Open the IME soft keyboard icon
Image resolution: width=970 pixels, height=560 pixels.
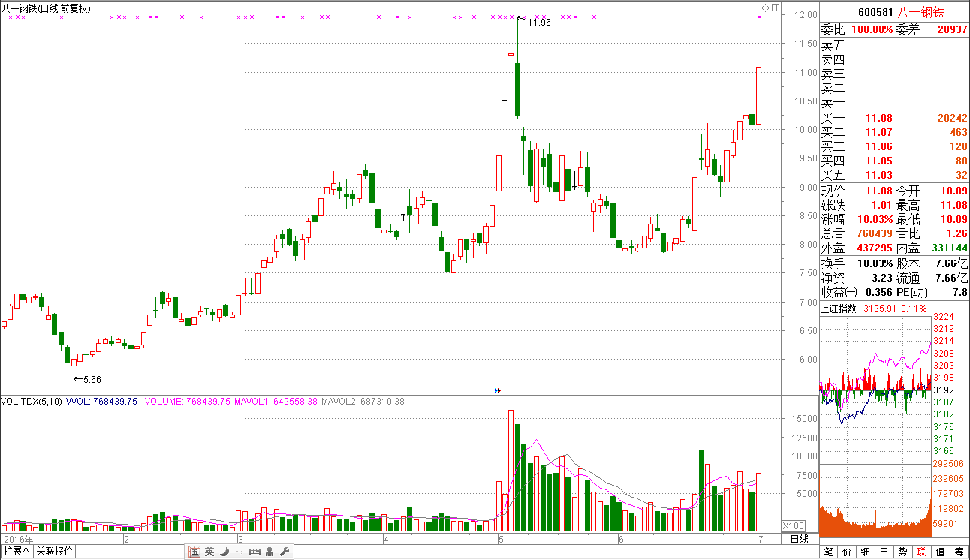[255, 552]
